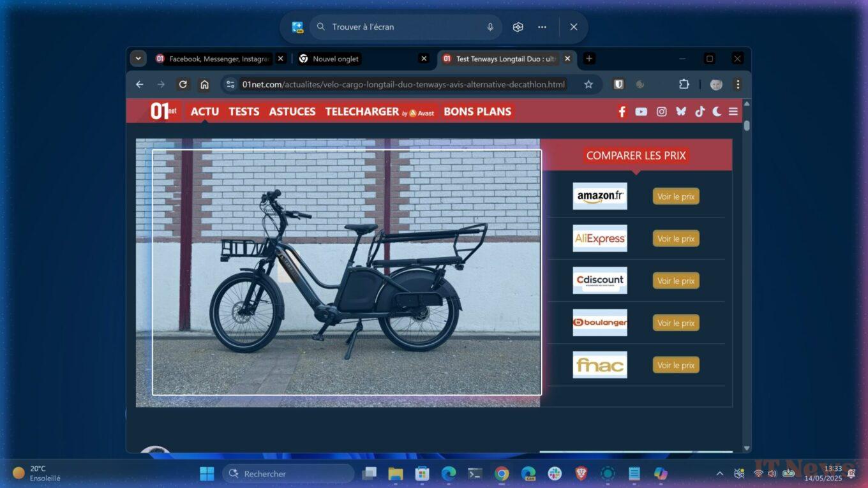
Task: Go to the browser home page icon
Action: coord(204,84)
